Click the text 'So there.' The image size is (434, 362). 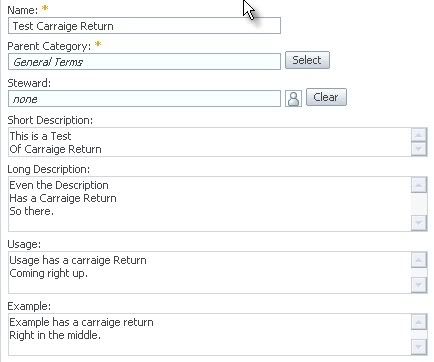31,211
